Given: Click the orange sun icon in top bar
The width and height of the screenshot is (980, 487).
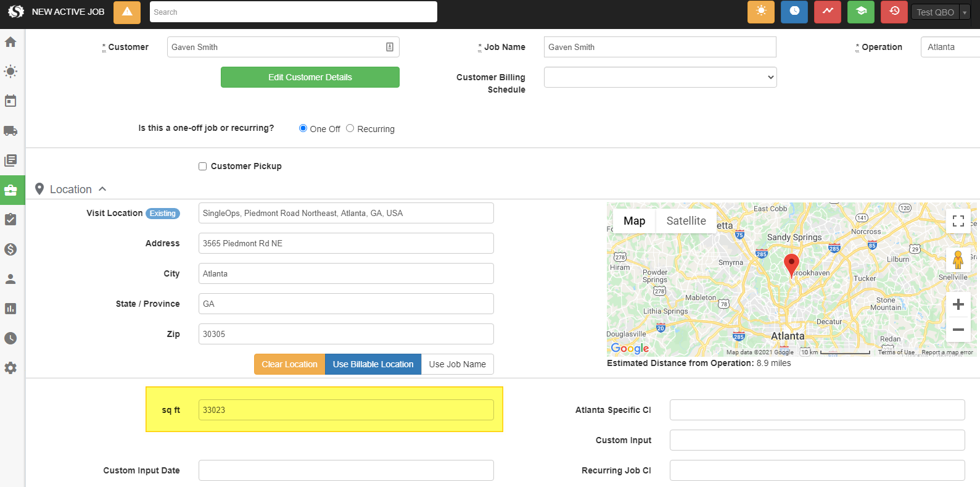Looking at the screenshot, I should (x=761, y=12).
